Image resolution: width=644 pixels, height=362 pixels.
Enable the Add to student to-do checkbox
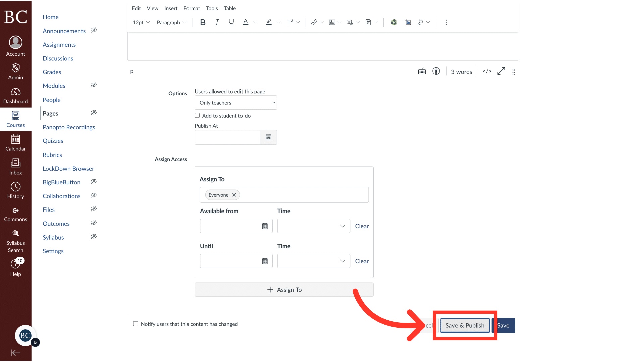point(197,115)
